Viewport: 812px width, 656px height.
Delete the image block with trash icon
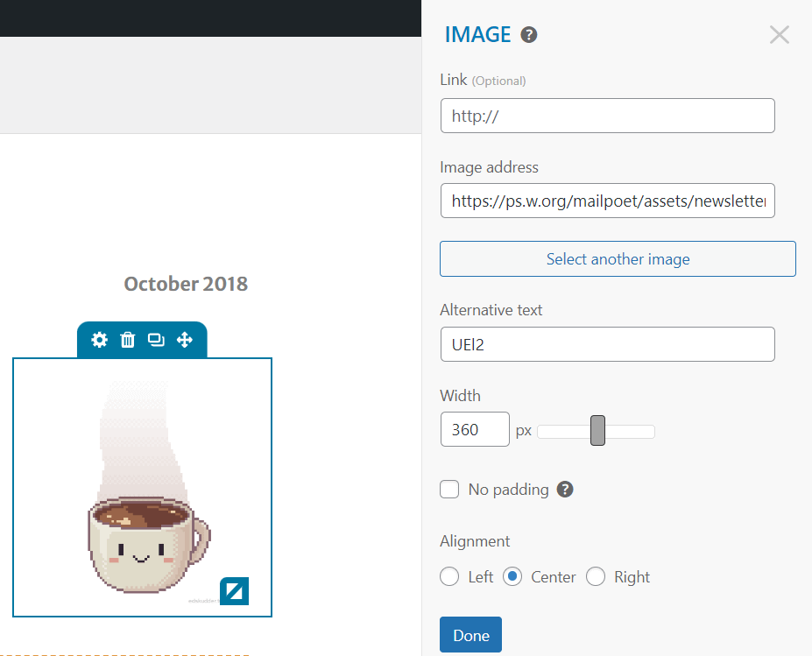128,340
